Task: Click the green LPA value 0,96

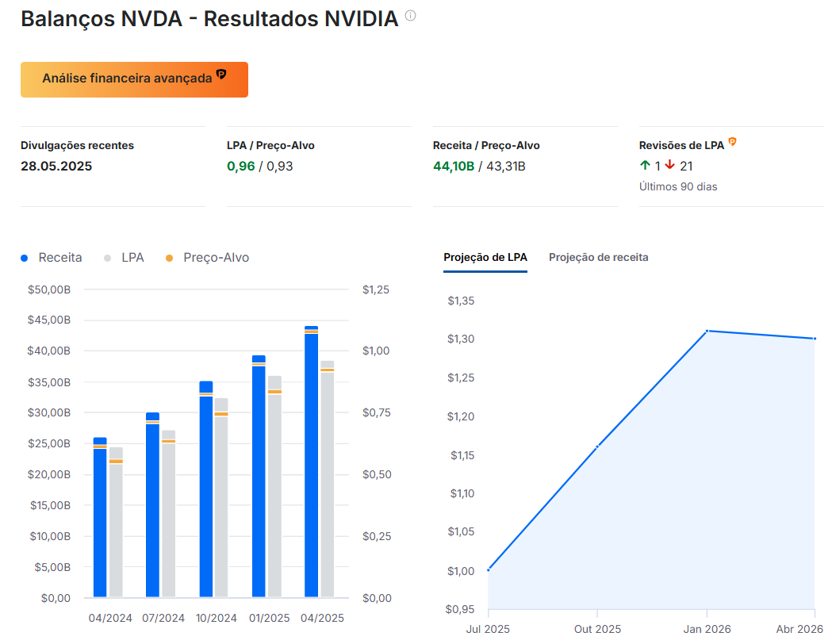Action: coord(241,166)
